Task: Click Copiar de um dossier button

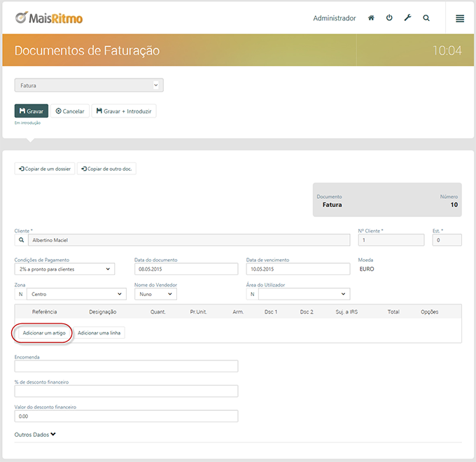Action: 45,169
